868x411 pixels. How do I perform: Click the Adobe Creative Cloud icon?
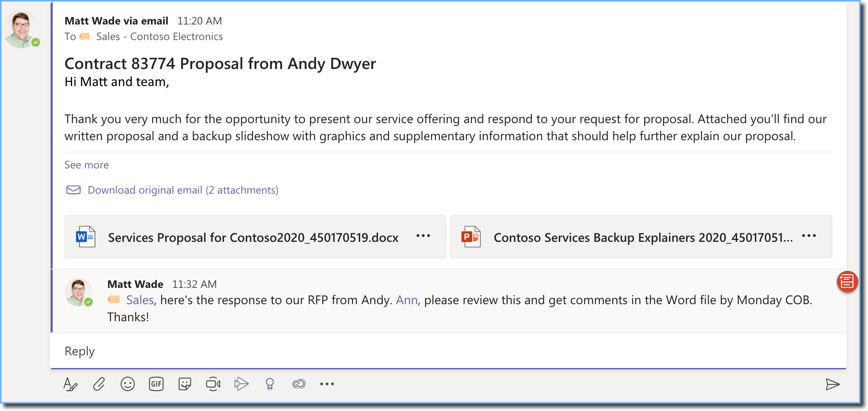(x=298, y=384)
